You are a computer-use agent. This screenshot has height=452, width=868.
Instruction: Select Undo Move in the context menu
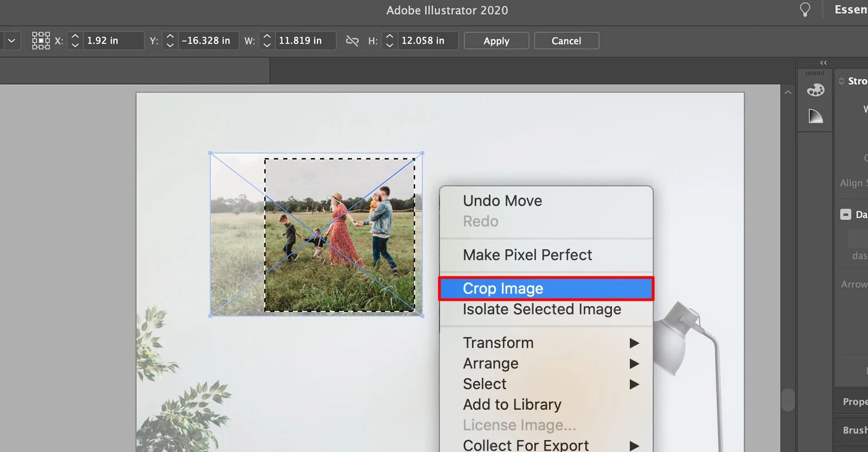click(x=502, y=201)
